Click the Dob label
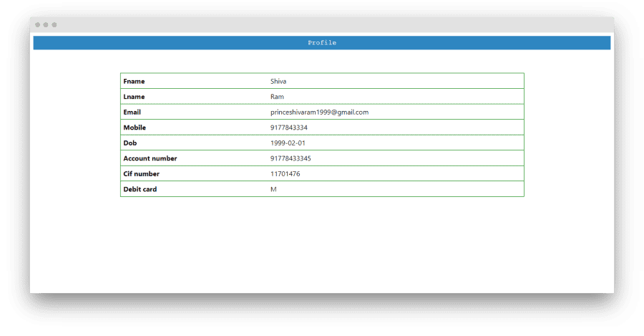Screen dimensions: 644x336 point(130,143)
